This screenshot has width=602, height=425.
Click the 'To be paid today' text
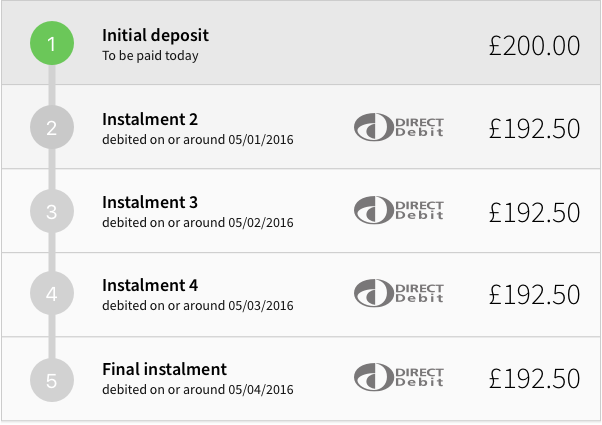click(x=150, y=56)
